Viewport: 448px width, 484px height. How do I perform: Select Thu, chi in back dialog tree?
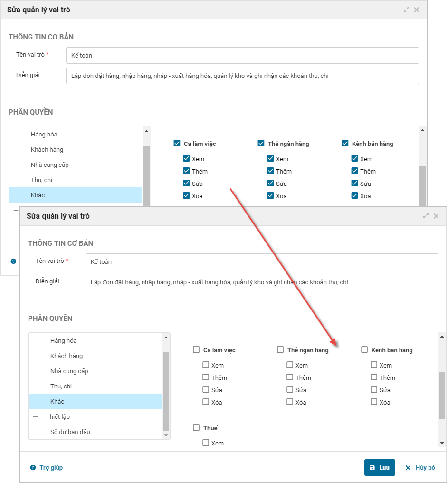coord(76,180)
